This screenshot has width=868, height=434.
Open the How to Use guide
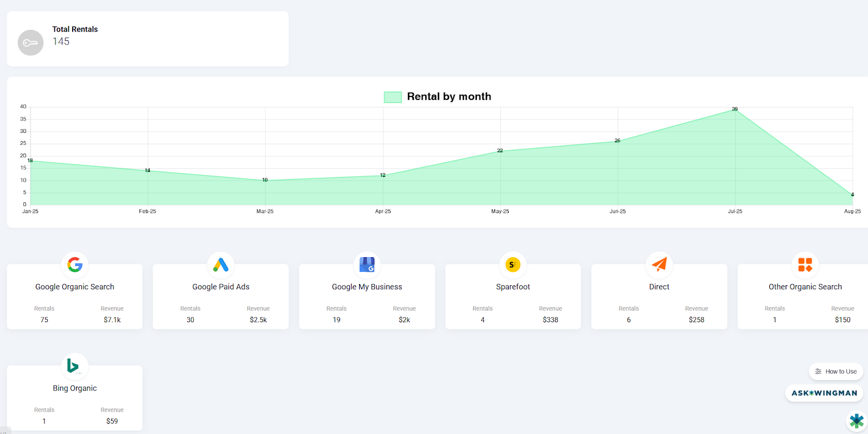(x=836, y=372)
